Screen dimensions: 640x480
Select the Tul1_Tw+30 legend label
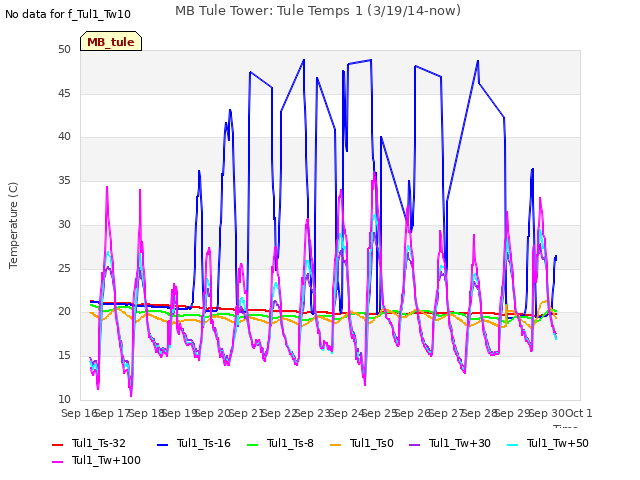coord(460,444)
